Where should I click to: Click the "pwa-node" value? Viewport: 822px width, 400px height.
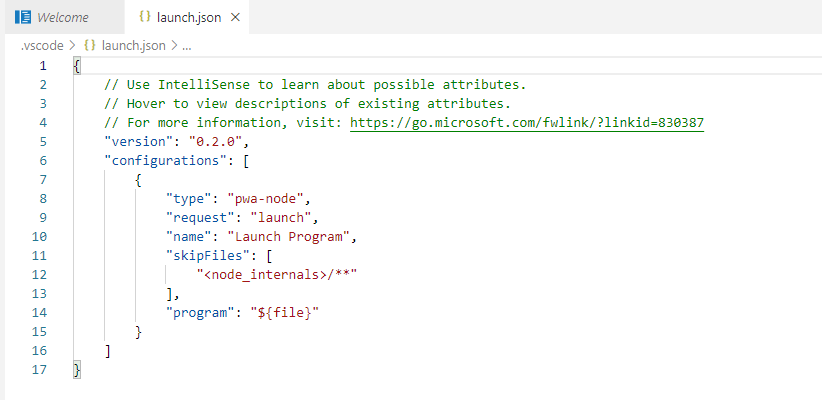point(265,199)
